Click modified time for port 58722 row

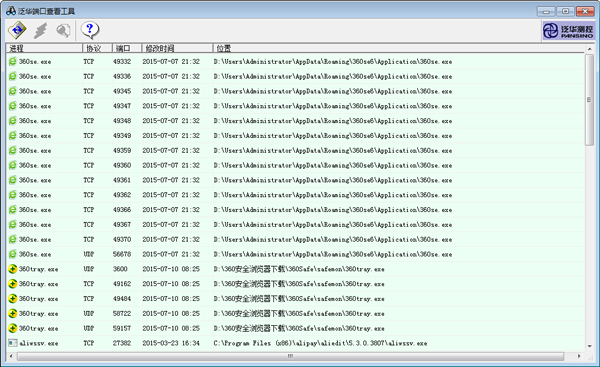pyautogui.click(x=171, y=313)
